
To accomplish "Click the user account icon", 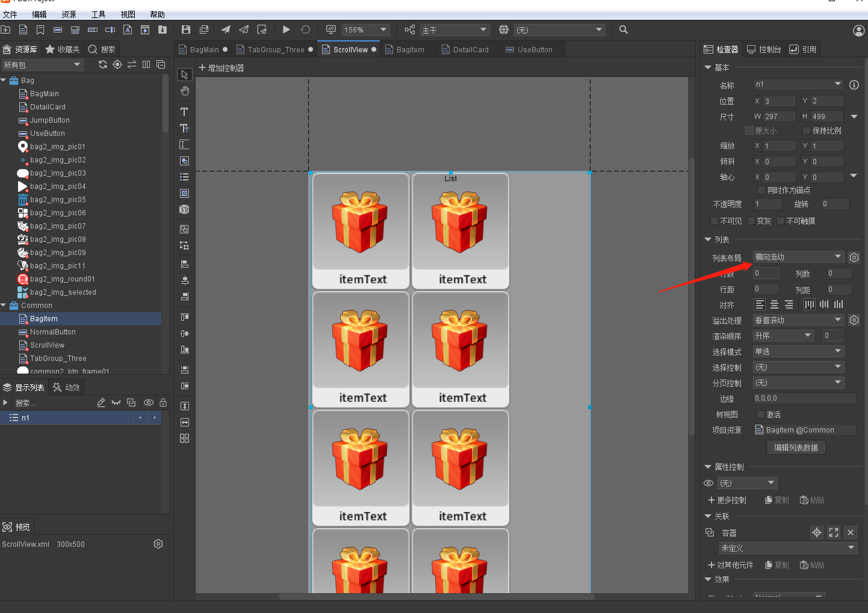I will point(859,30).
